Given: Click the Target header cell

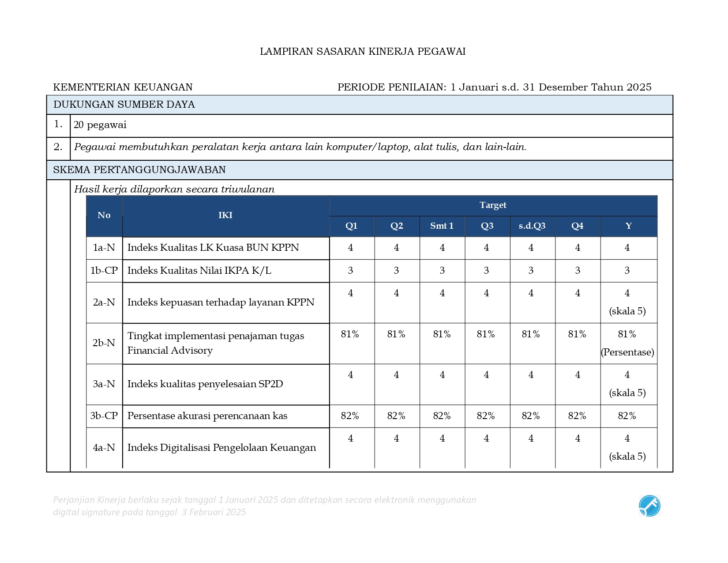Looking at the screenshot, I should pos(493,205).
